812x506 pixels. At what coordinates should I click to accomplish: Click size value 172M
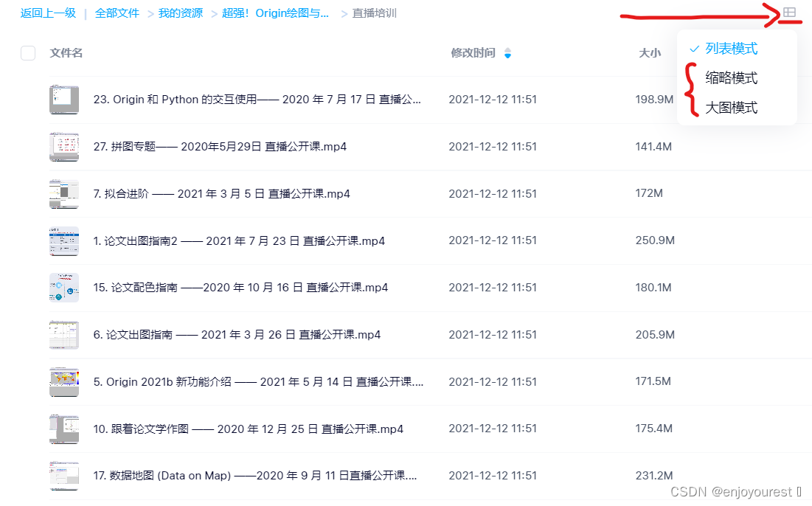tap(650, 193)
